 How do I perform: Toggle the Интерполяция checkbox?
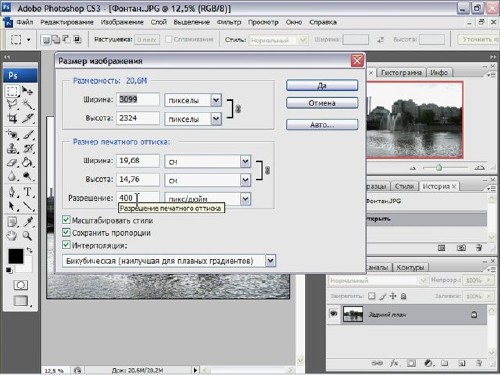pos(66,245)
